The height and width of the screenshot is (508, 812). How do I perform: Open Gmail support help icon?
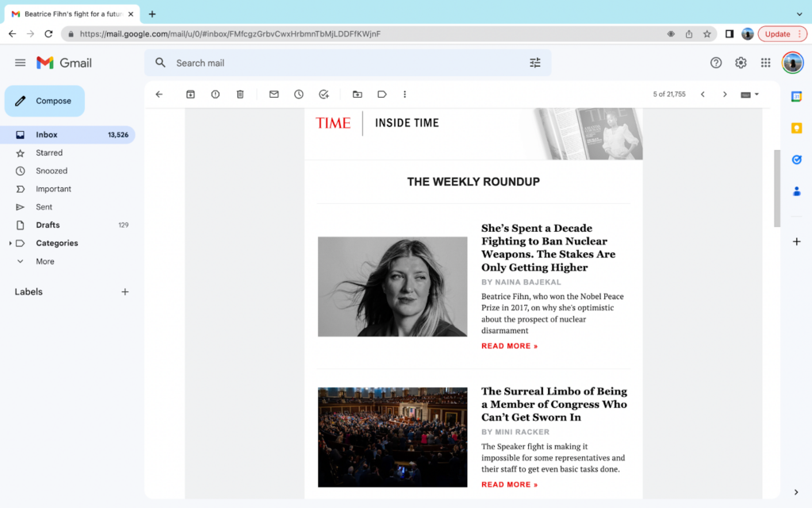coord(716,63)
